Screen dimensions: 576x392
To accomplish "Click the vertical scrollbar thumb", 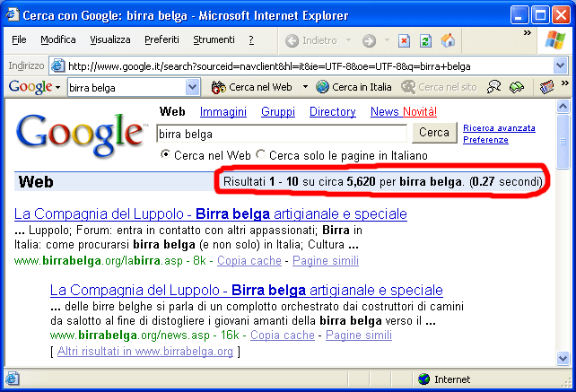I will [x=563, y=142].
